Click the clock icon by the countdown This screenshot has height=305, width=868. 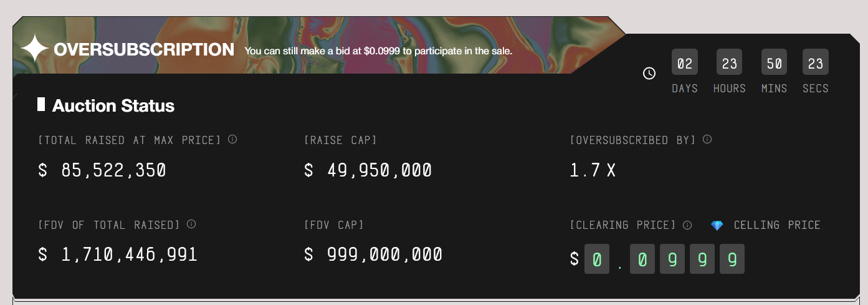pyautogui.click(x=649, y=74)
